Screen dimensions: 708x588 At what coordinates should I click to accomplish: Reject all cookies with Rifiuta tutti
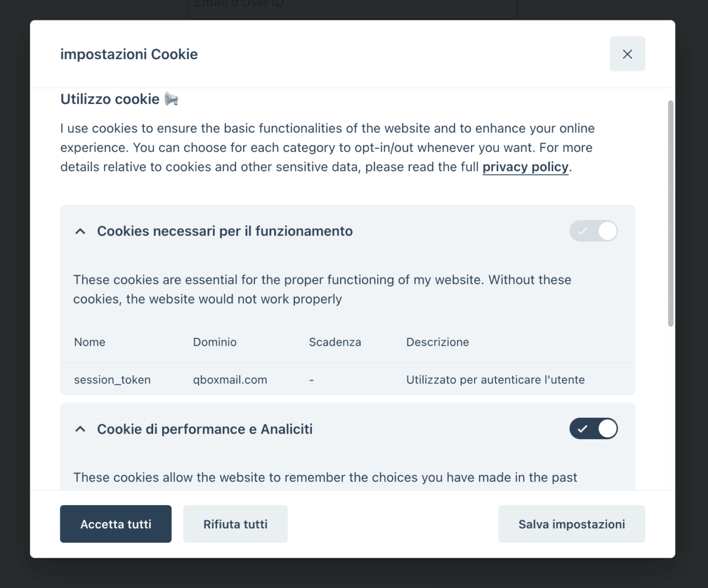[x=235, y=524]
